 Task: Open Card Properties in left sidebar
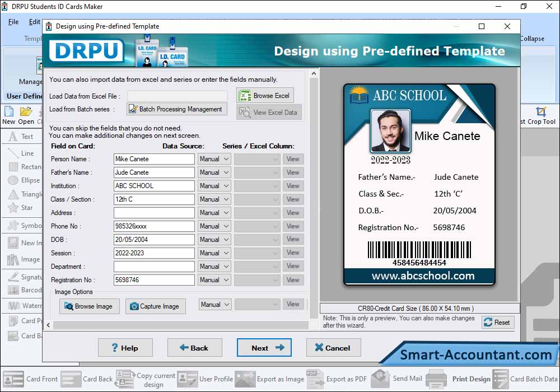[x=24, y=320]
